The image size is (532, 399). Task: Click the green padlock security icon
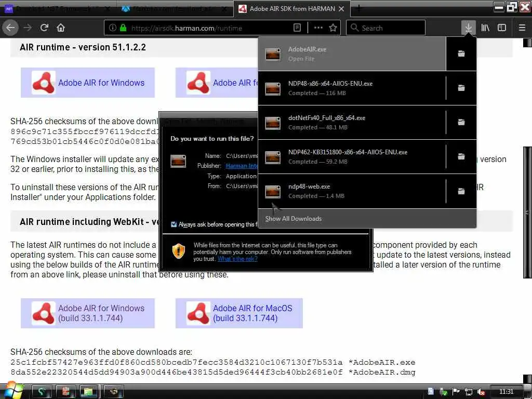[x=123, y=28]
